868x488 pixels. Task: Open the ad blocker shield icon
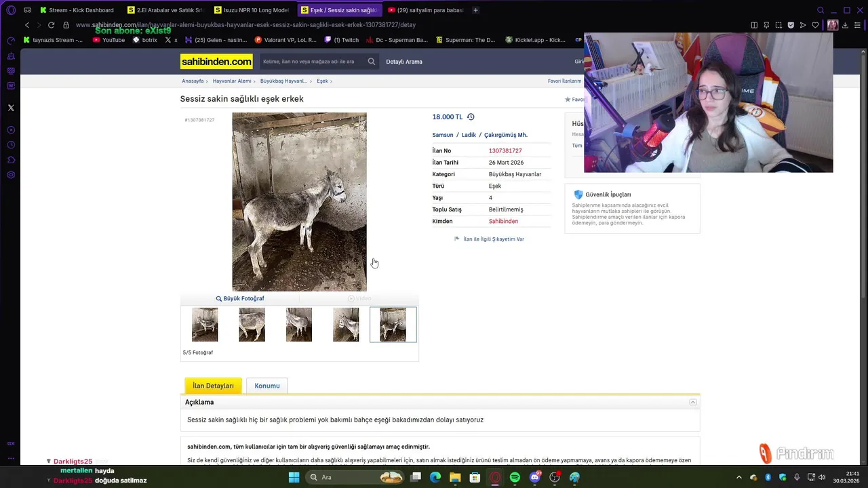(791, 25)
